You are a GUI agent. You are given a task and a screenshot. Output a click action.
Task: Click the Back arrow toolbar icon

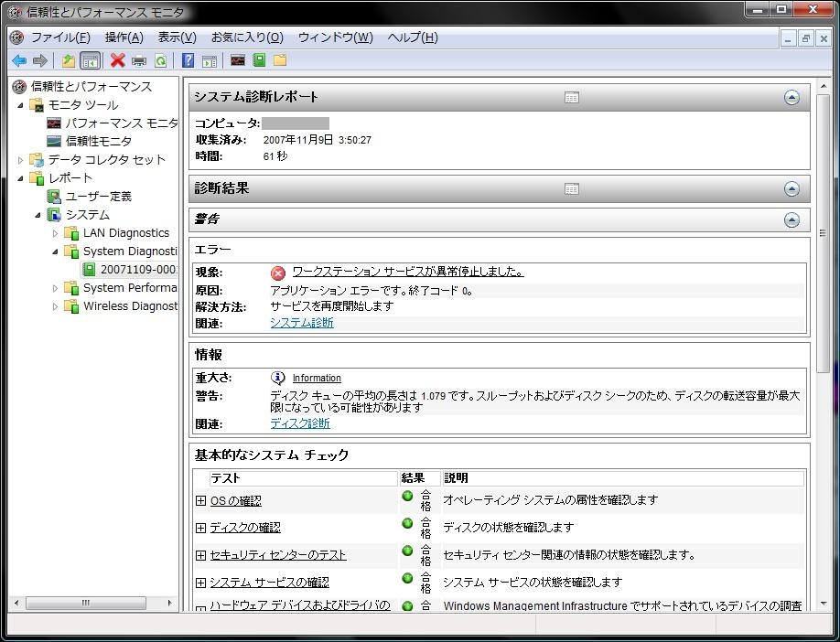point(19,60)
